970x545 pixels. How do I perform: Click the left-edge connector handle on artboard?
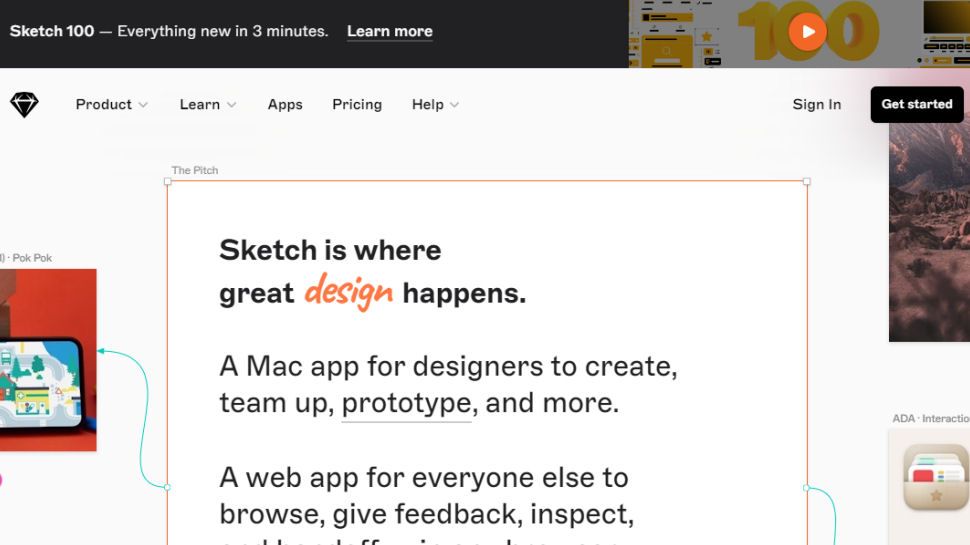[167, 487]
